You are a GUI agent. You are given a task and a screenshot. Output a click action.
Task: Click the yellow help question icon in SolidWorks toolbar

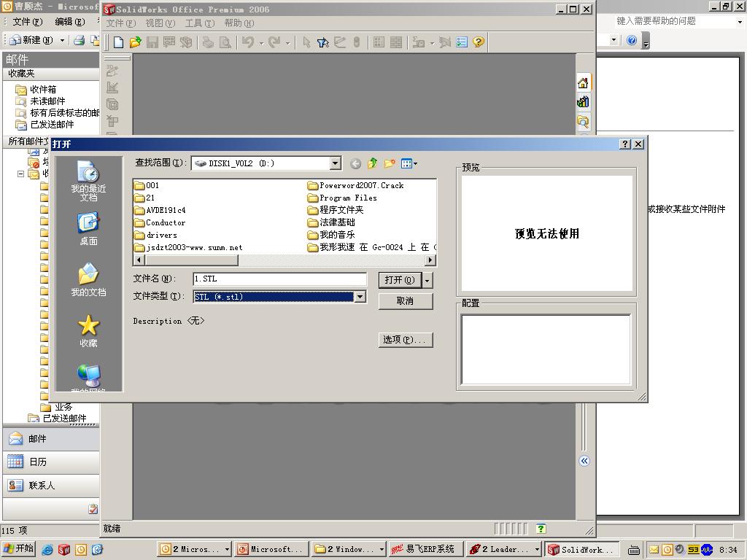pyautogui.click(x=479, y=42)
